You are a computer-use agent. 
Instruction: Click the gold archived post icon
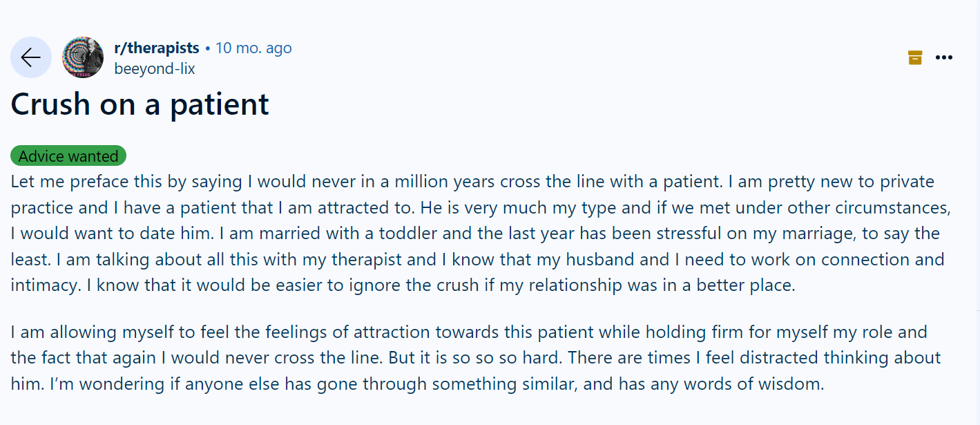pos(915,57)
